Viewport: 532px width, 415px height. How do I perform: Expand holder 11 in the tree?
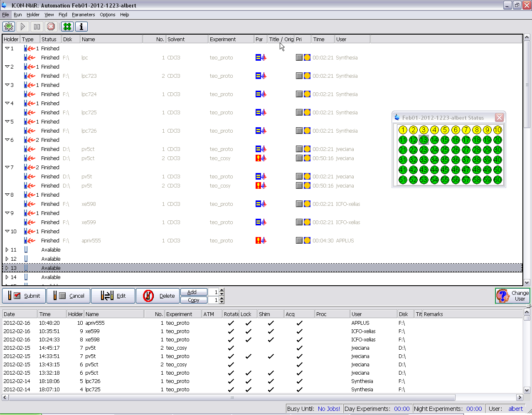(7, 250)
